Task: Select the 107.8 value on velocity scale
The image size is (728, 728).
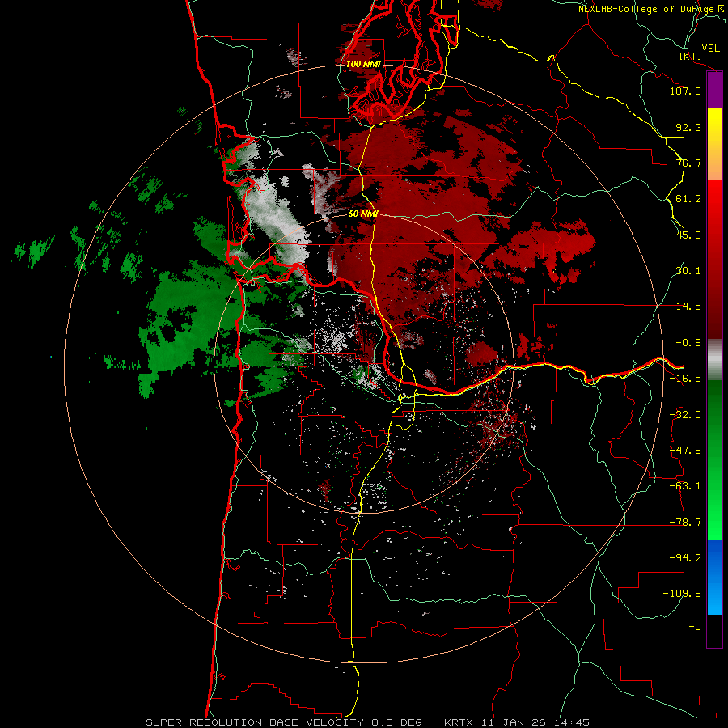Action: 685,91
